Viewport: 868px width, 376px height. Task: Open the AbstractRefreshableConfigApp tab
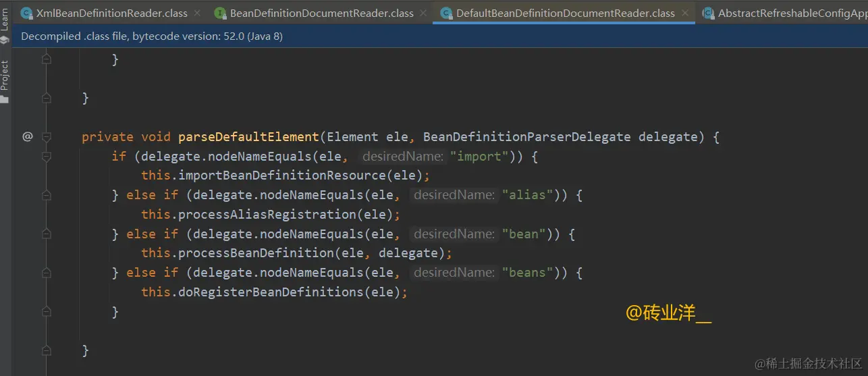[x=783, y=13]
